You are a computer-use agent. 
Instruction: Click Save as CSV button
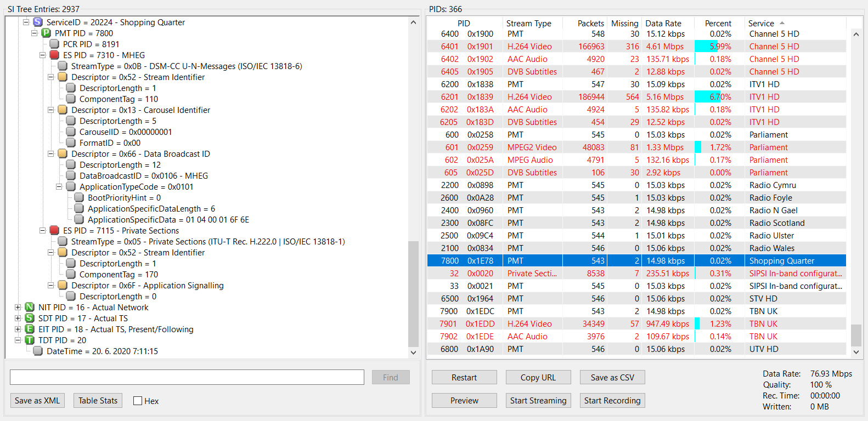click(612, 377)
